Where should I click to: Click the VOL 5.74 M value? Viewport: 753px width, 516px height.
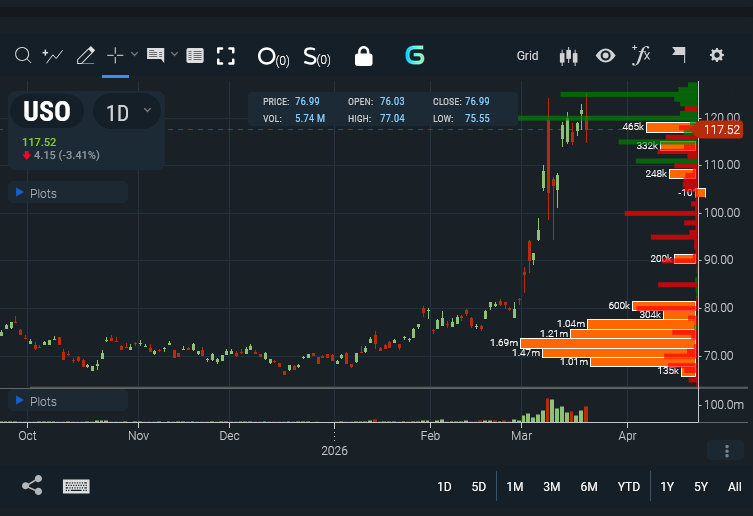pyautogui.click(x=310, y=118)
